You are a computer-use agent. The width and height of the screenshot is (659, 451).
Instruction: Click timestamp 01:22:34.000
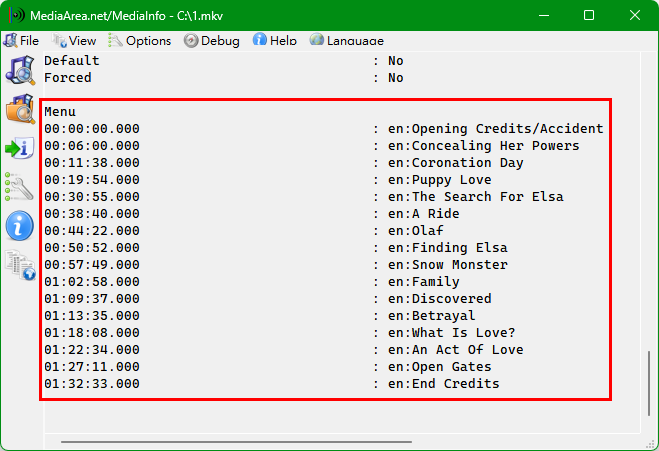pos(92,350)
